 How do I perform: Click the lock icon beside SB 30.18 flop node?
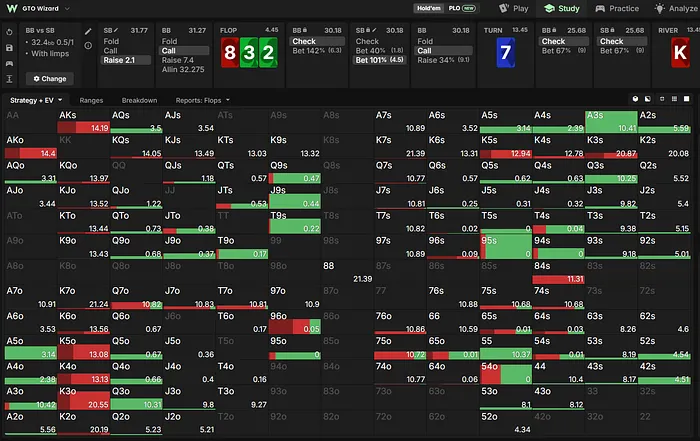pos(368,30)
